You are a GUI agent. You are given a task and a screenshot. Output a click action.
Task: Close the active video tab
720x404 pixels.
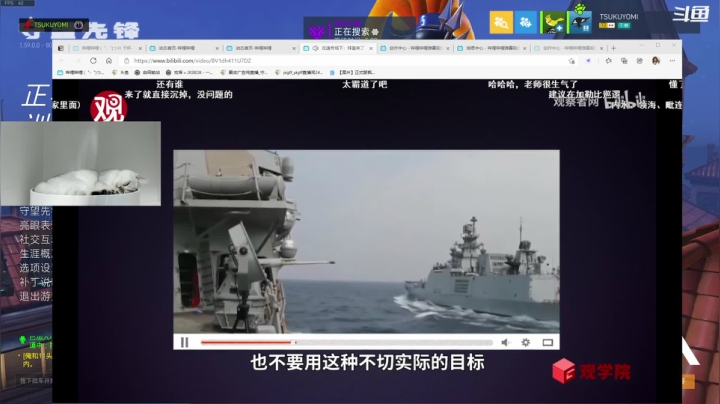(371, 48)
